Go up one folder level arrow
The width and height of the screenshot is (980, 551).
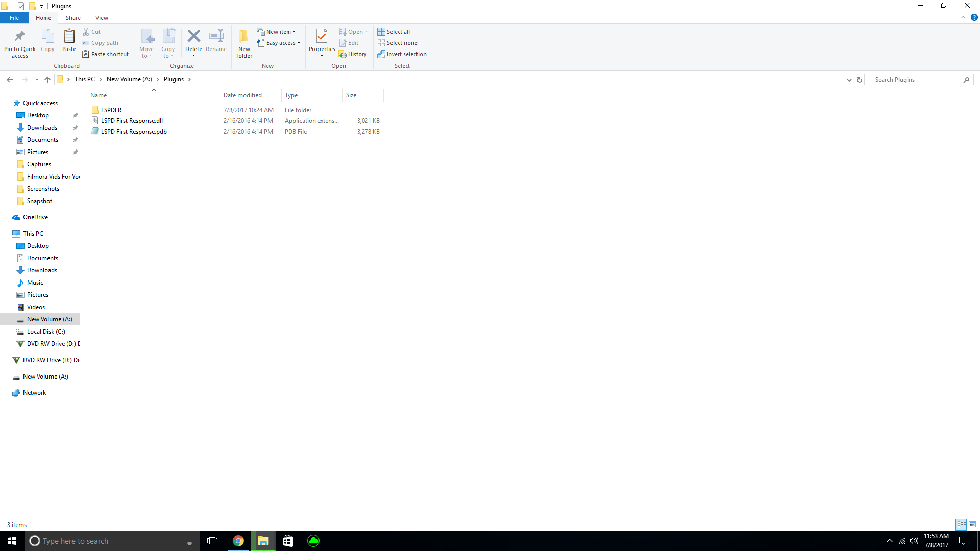tap(47, 80)
